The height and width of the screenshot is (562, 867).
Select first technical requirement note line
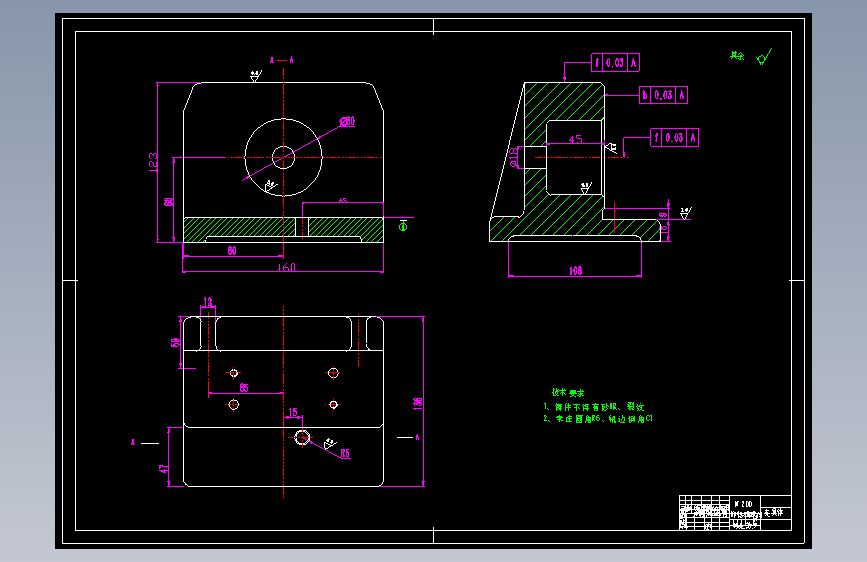coord(594,407)
